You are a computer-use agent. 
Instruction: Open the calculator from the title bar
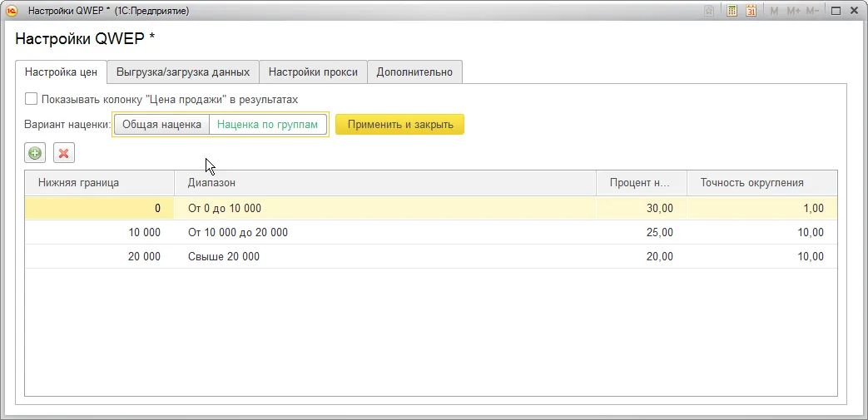click(732, 11)
